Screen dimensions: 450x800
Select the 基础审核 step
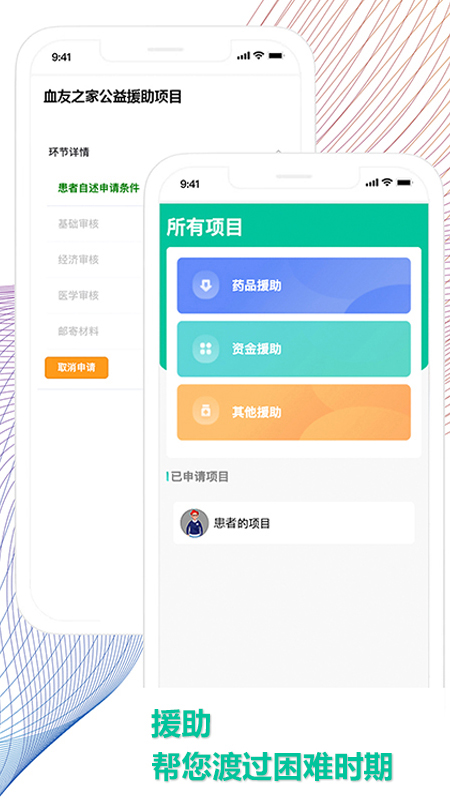[78, 223]
